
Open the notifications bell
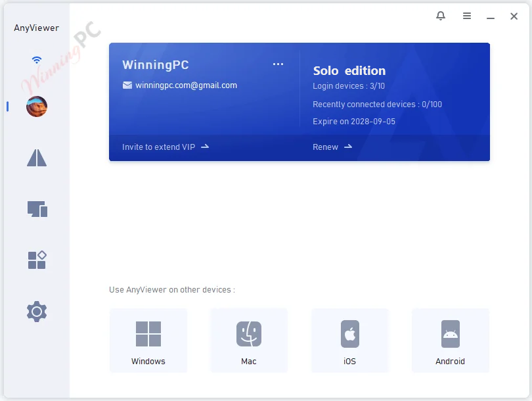pyautogui.click(x=441, y=16)
